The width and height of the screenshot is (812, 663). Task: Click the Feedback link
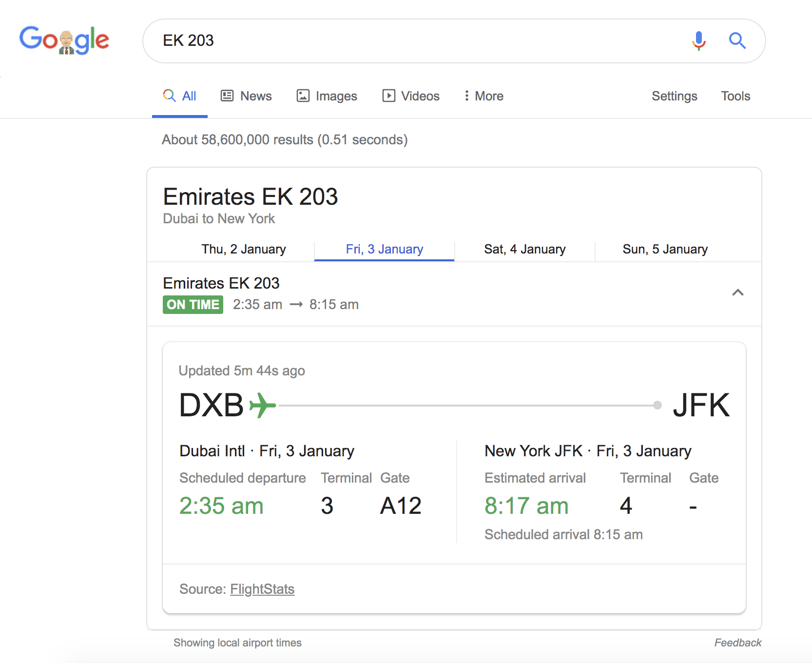[x=737, y=643]
